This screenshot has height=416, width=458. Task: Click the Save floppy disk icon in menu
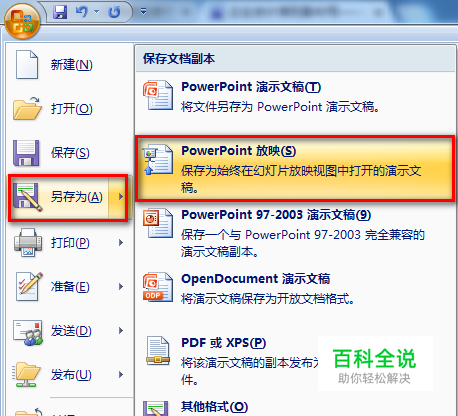click(26, 153)
